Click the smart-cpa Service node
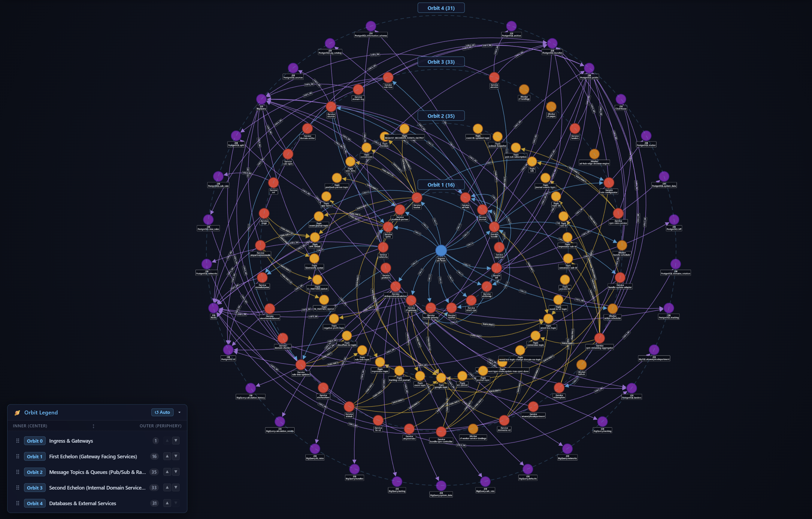Screen dimensions: 812x519 click(471, 300)
